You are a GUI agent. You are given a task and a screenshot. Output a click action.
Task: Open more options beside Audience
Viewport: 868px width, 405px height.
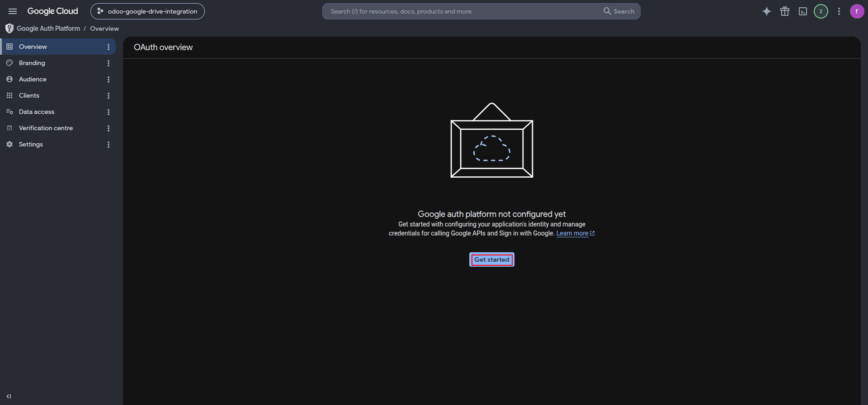108,79
